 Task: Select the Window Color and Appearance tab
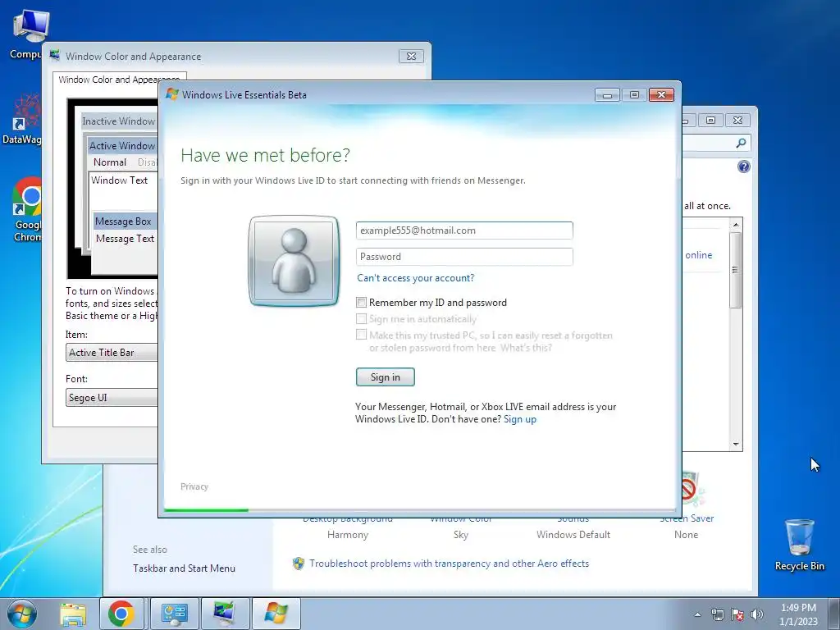tap(119, 80)
